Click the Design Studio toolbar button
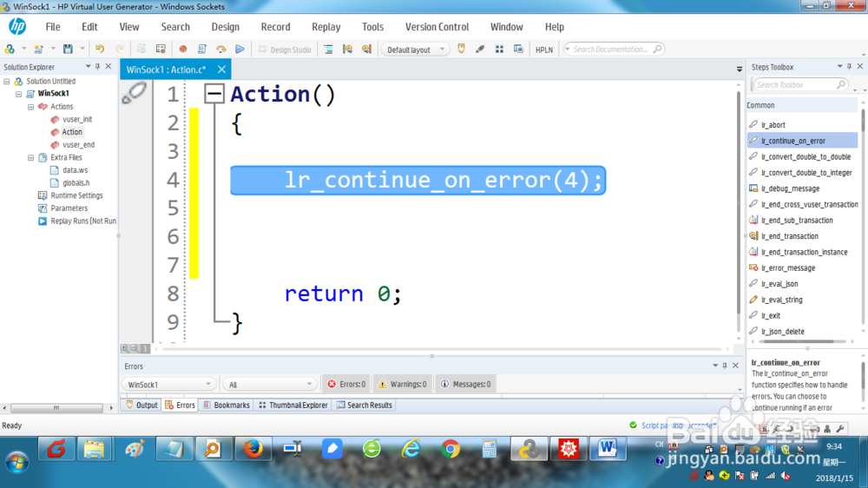Image resolution: width=868 pixels, height=488 pixels. [x=285, y=49]
